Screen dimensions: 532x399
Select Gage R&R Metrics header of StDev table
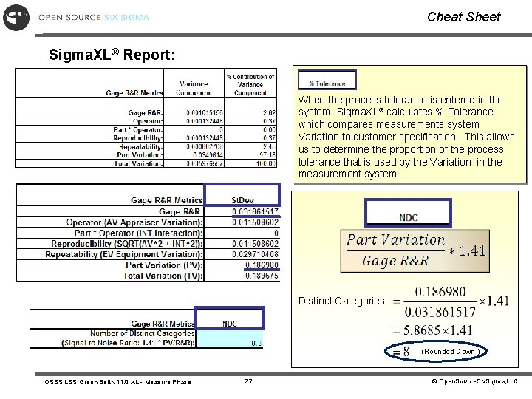pyautogui.click(x=166, y=200)
